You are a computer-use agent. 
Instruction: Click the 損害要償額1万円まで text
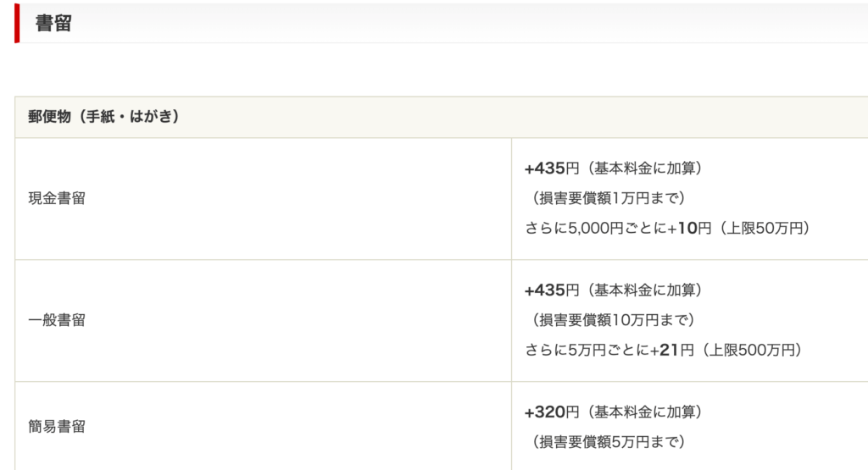(x=608, y=199)
